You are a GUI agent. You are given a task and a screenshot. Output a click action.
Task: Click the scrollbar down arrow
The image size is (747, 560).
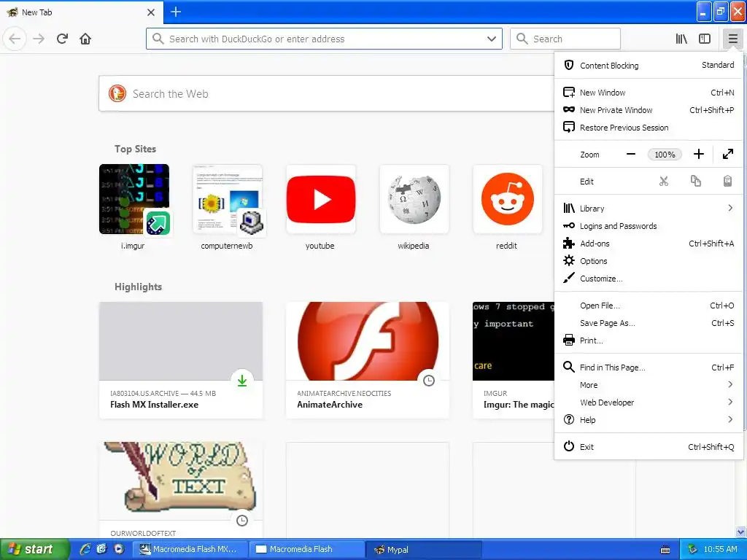(740, 532)
